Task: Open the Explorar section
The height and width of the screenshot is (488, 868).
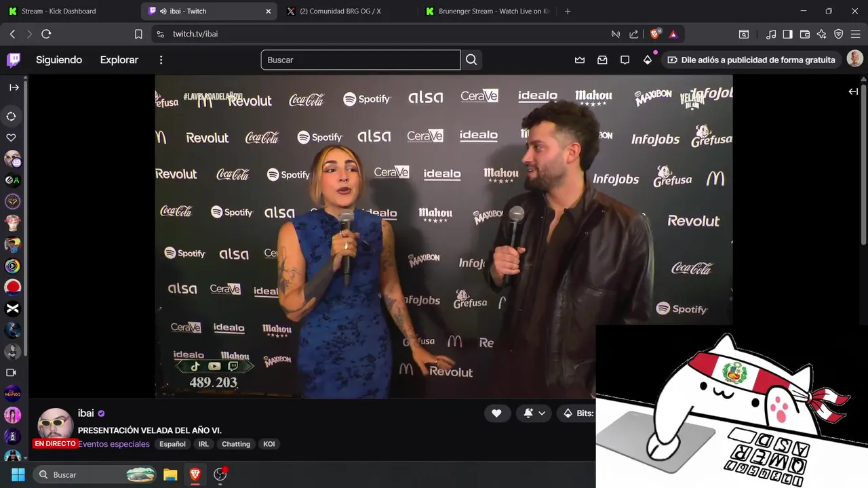Action: point(119,60)
